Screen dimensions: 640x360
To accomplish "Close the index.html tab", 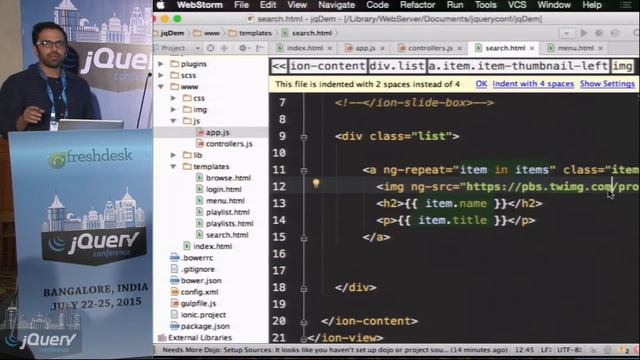I will point(329,48).
